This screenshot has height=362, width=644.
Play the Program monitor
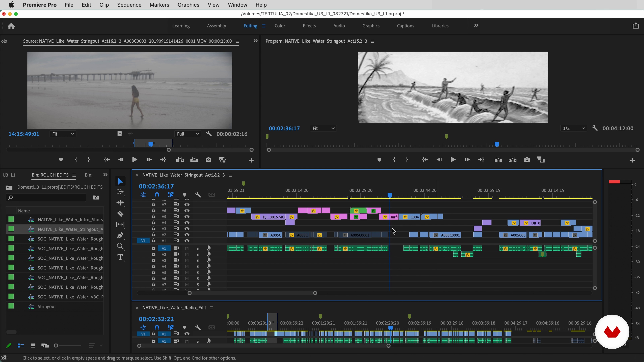pos(453,160)
